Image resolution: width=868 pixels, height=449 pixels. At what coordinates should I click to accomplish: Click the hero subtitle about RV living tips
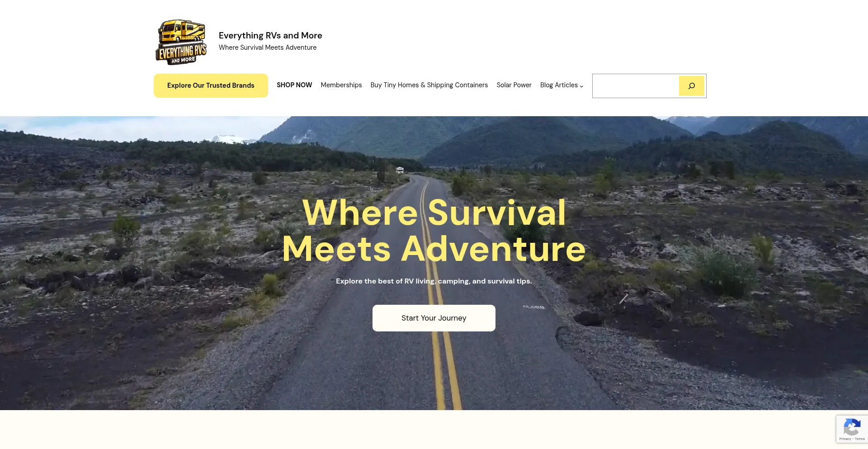434,281
